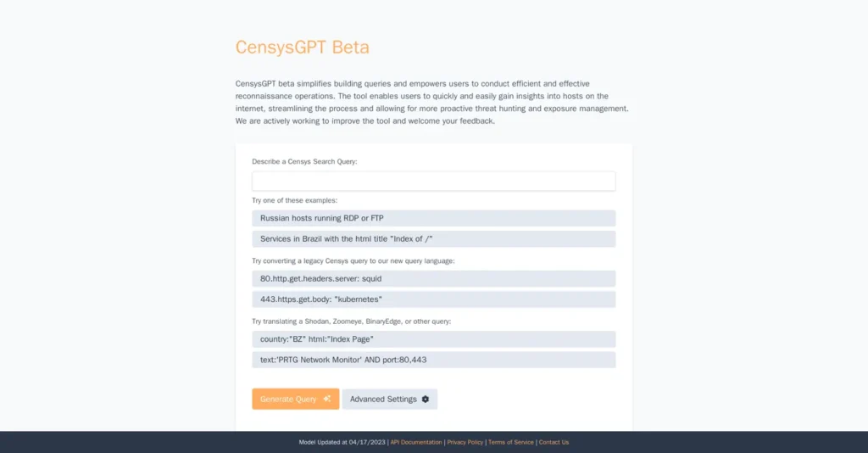
Task: Visit the Terms of Service link
Action: pyautogui.click(x=511, y=442)
